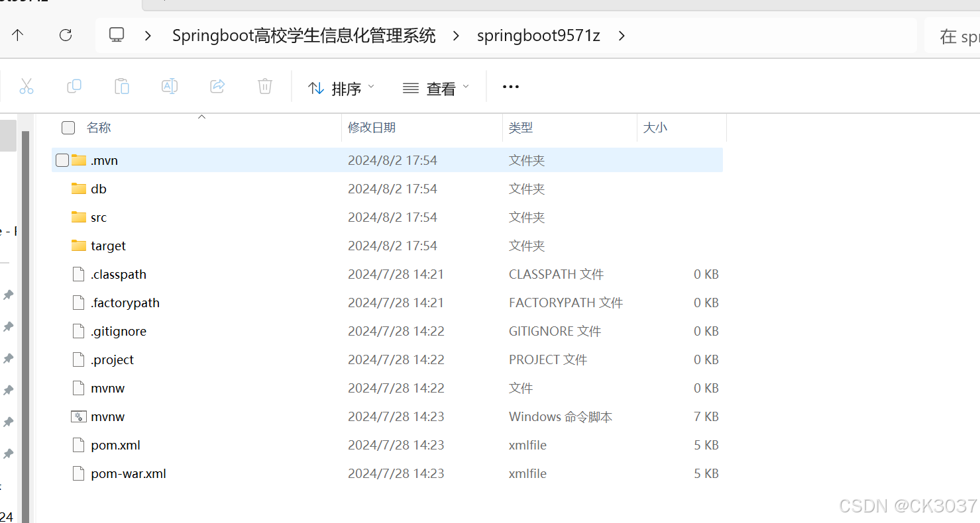Screen dimensions: 980x523
Task: Click the Delete (trash) icon
Action: point(265,86)
